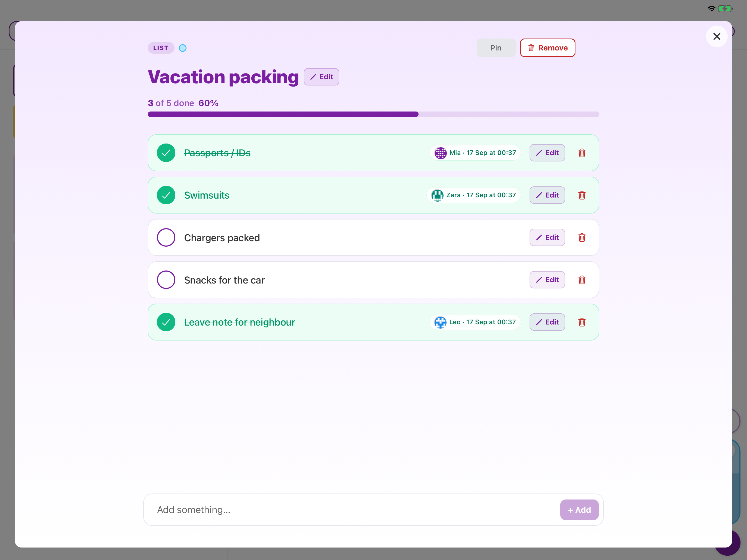Click the Wi-Fi status icon

pos(711,9)
